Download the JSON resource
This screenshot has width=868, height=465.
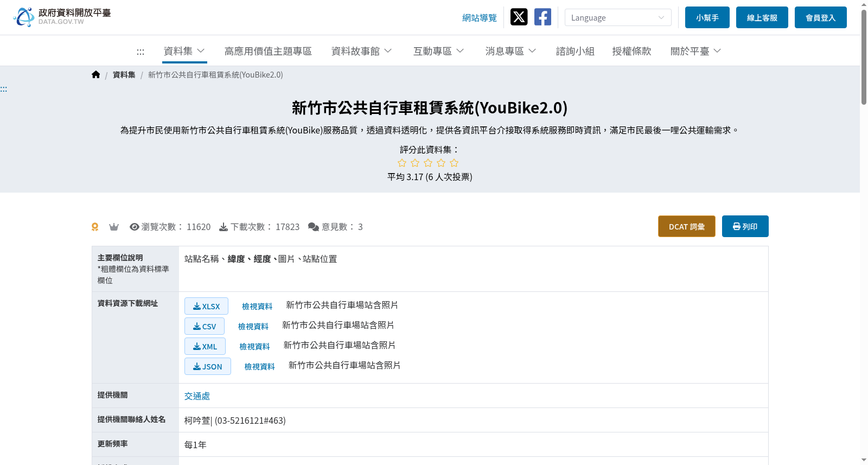[208, 366]
